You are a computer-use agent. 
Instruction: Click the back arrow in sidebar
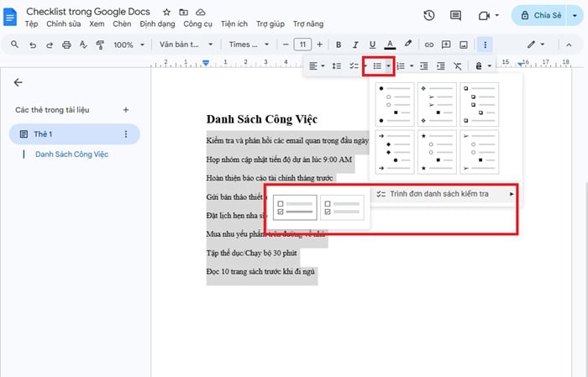pyautogui.click(x=18, y=82)
